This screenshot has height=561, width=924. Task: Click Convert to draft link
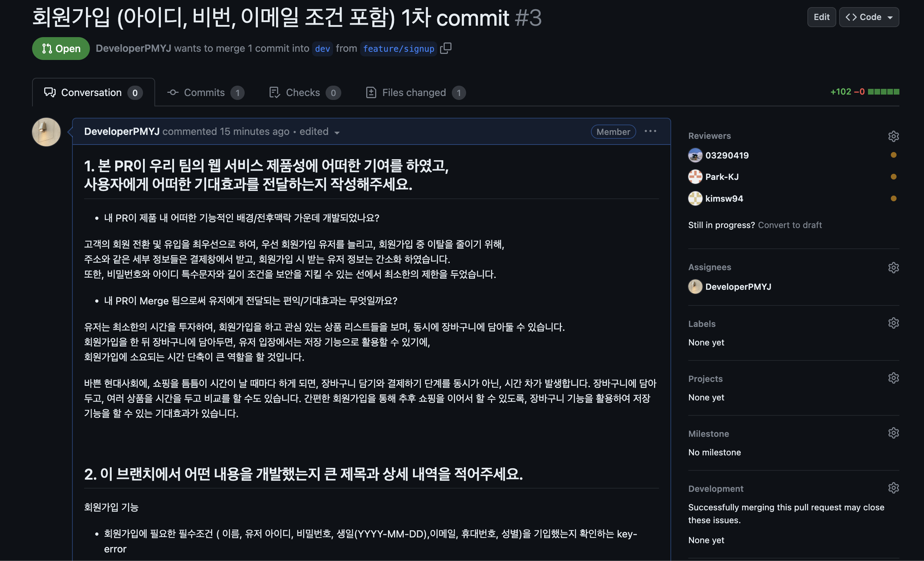pyautogui.click(x=790, y=225)
